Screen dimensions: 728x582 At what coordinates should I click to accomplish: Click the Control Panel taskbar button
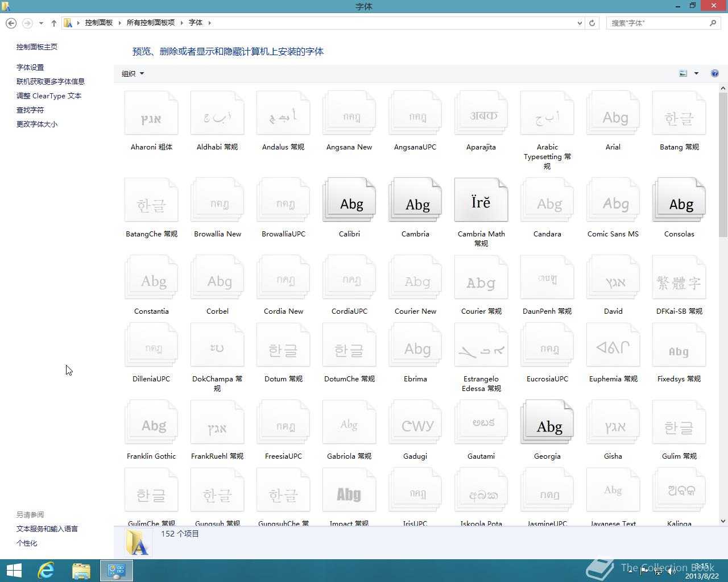coord(117,571)
